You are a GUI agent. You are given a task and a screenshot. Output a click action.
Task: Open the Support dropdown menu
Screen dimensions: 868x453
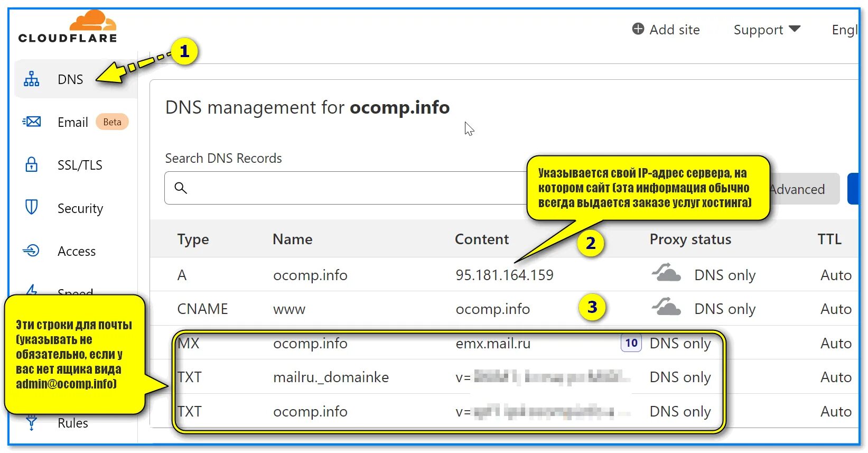767,30
